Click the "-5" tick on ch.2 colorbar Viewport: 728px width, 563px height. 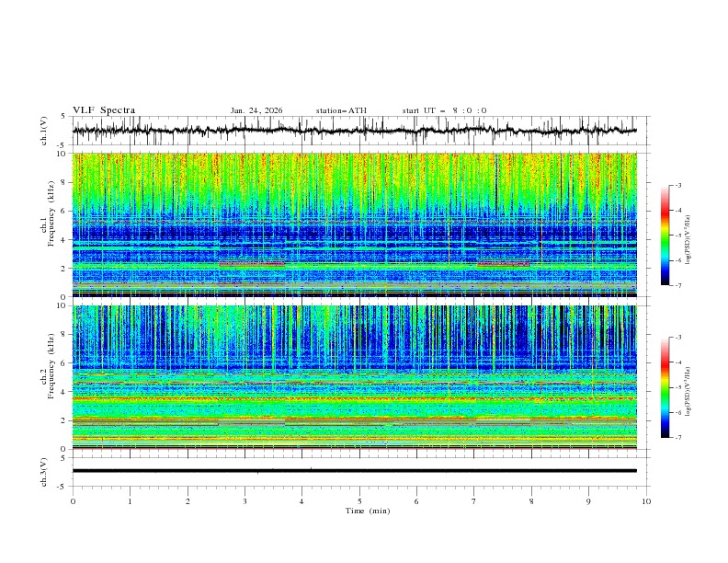(678, 387)
